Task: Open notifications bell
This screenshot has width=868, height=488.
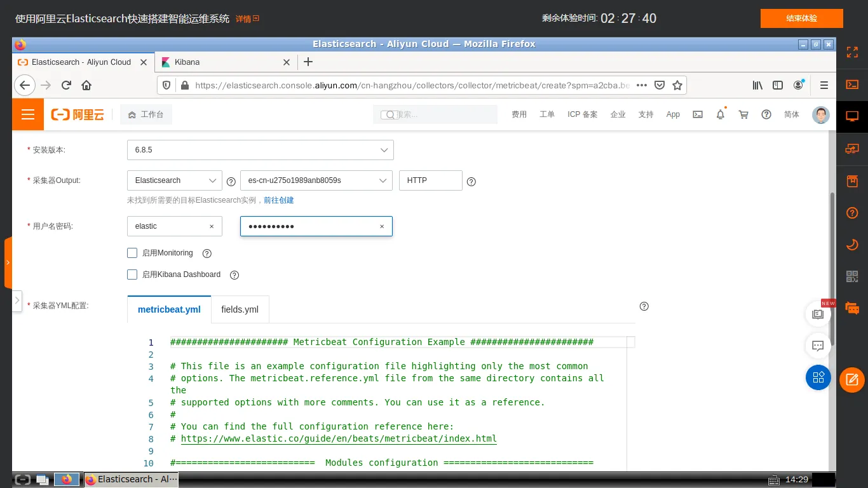Action: point(721,114)
